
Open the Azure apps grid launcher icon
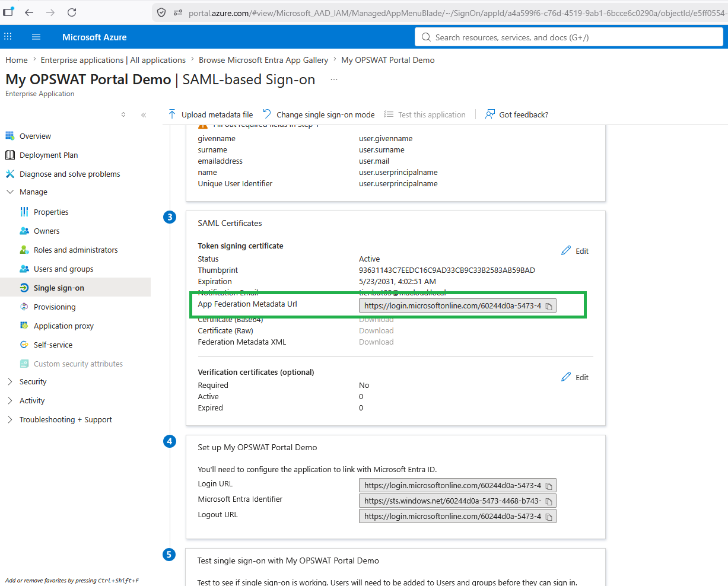pos(8,37)
